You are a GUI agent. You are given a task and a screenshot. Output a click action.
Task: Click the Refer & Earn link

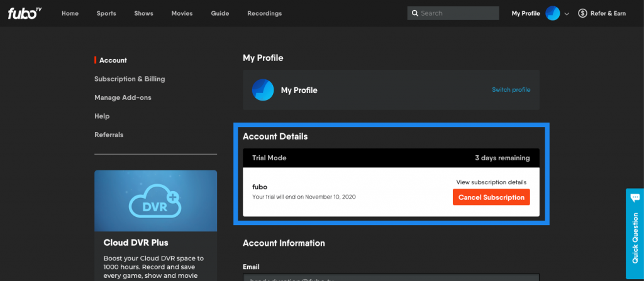click(x=608, y=13)
